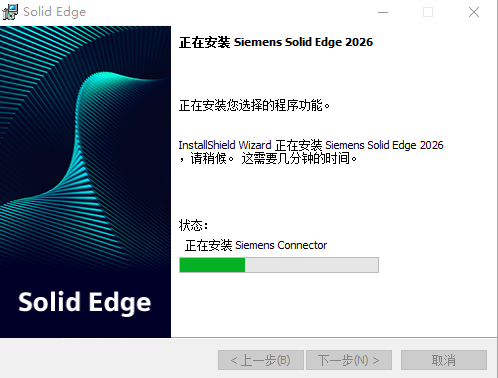Viewport: 498px width, 378px height.
Task: Click the disabled maximize window button
Action: [x=428, y=12]
